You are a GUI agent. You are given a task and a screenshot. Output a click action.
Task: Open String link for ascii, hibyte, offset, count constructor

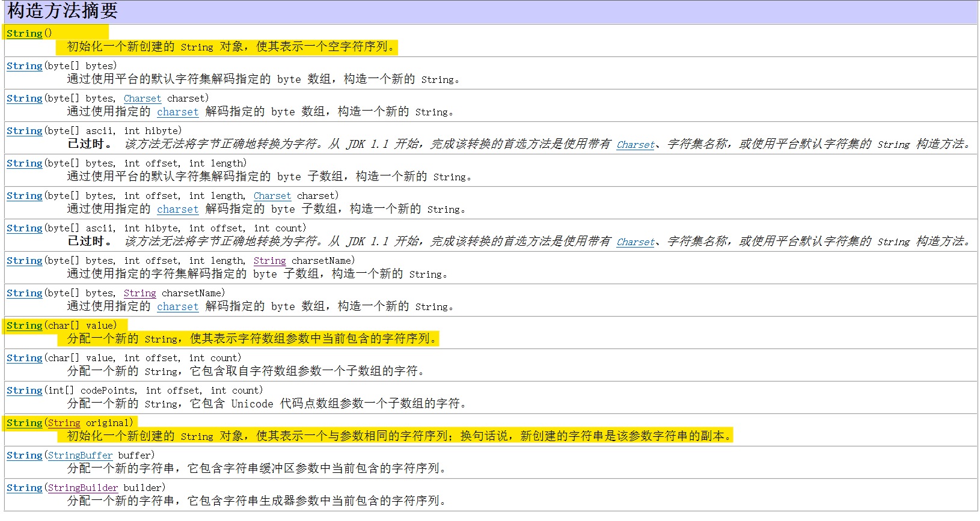pyautogui.click(x=25, y=228)
